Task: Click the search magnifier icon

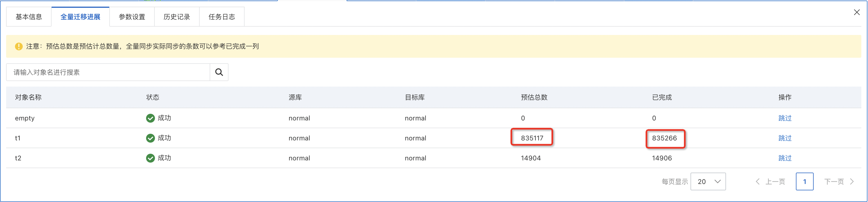Action: 219,72
